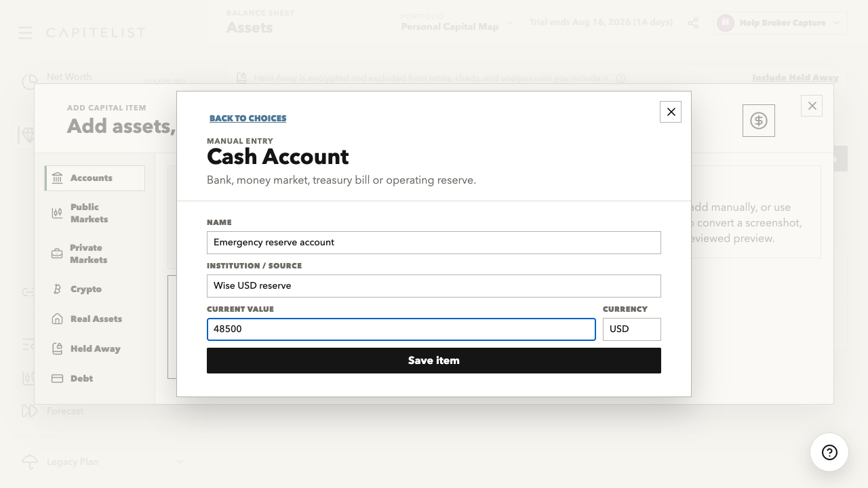Open the Currency USD selector

(632, 329)
